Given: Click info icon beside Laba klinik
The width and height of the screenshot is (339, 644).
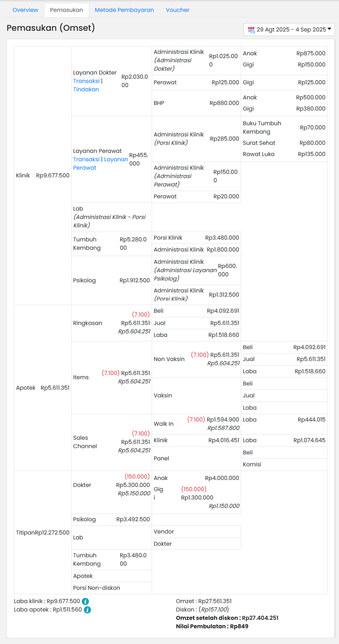Looking at the screenshot, I should [x=85, y=601].
